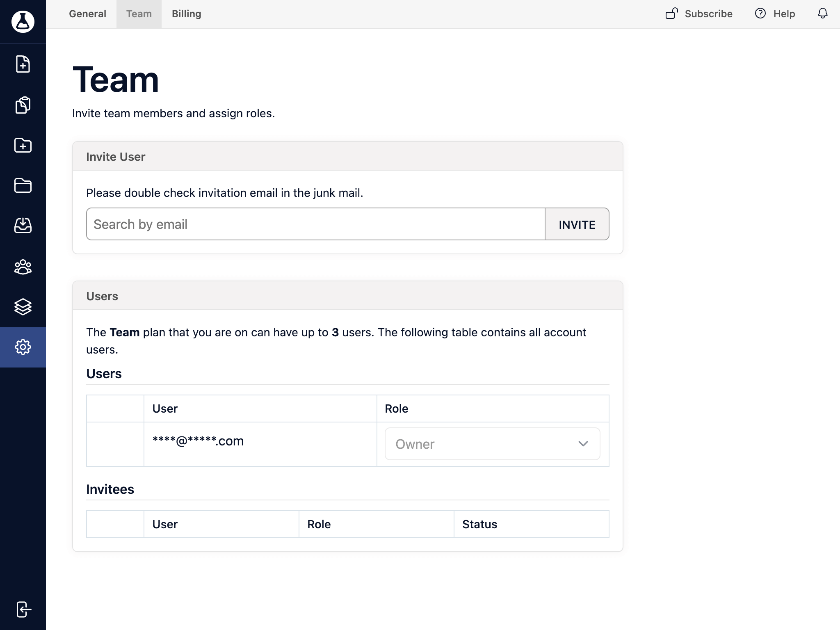Click the add folder icon in sidebar
This screenshot has height=630, width=840.
[x=23, y=146]
